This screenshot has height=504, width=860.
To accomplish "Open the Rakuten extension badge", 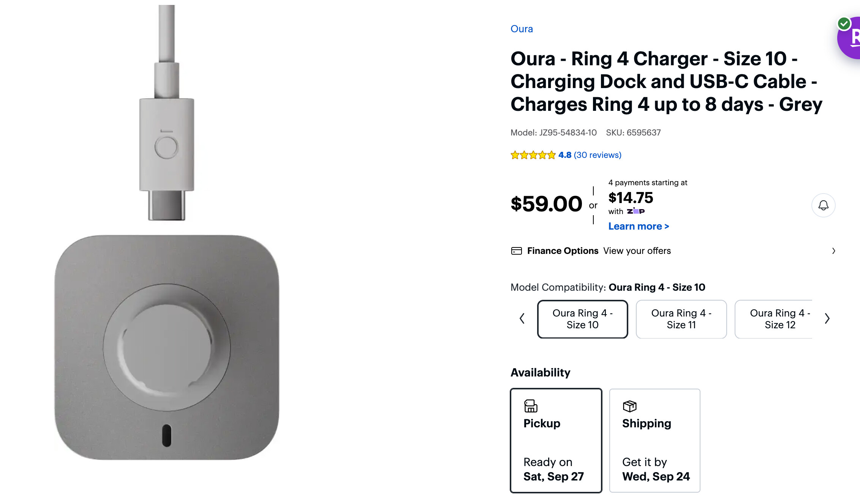I will coord(851,38).
